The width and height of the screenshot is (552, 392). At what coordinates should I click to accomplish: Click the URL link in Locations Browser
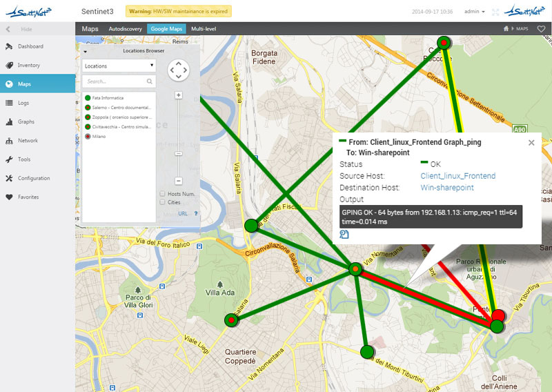pos(183,213)
